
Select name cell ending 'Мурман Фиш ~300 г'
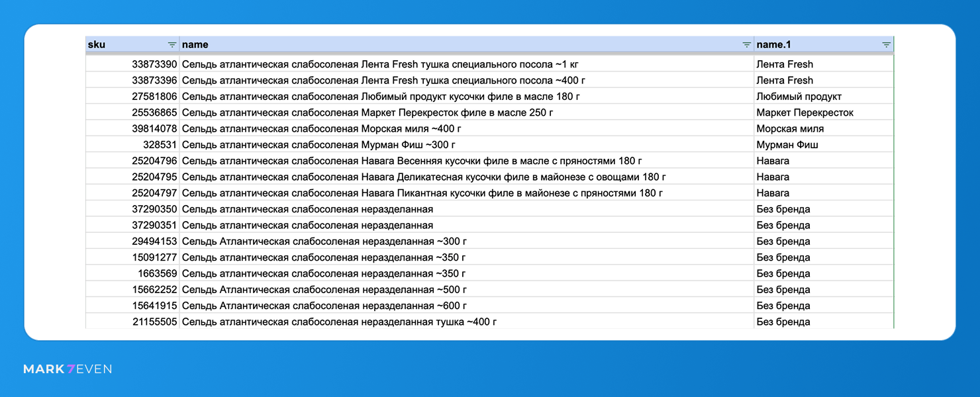coord(467,145)
